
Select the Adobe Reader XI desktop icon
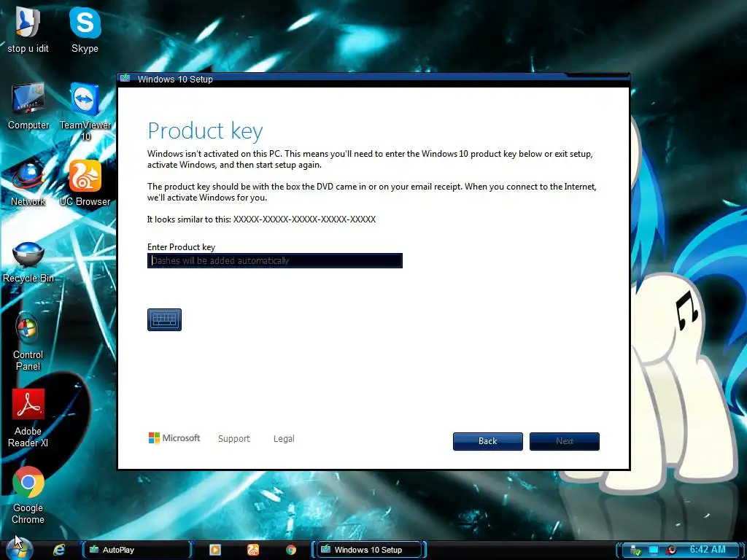(28, 418)
